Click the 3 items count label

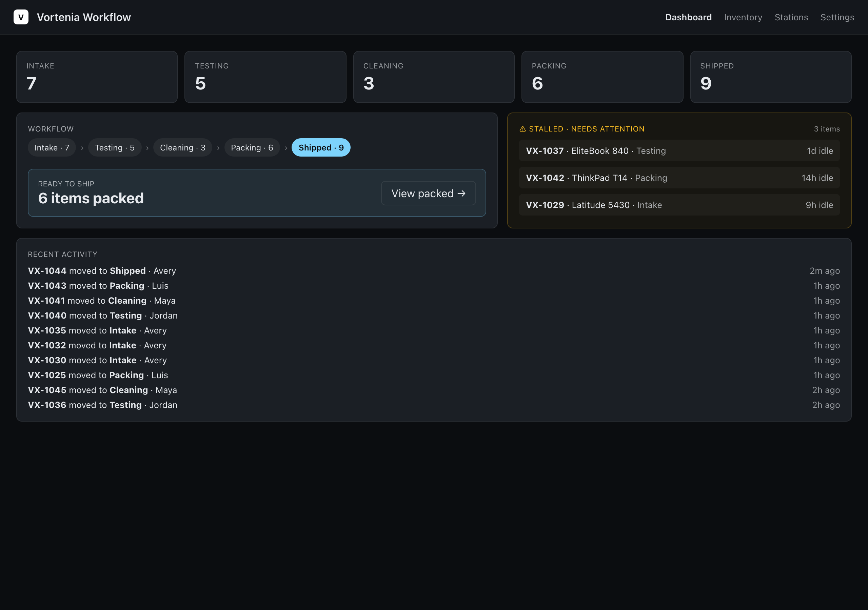point(827,129)
